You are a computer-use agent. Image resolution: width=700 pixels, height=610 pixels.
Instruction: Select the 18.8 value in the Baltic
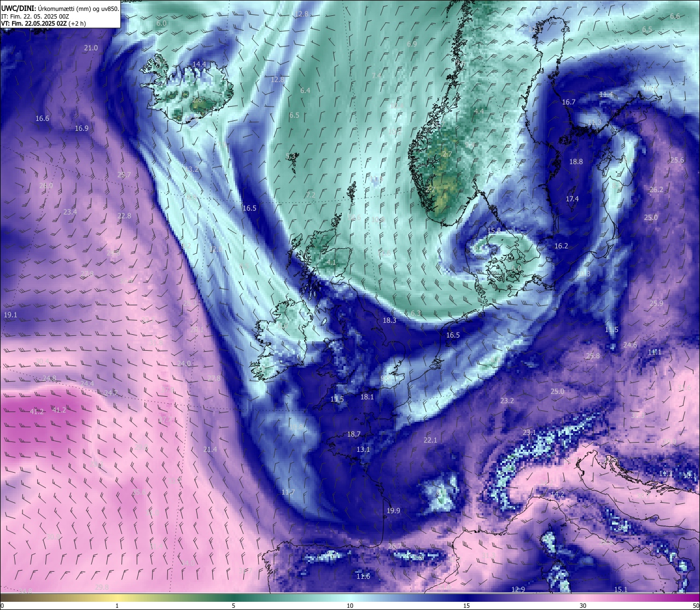point(576,162)
